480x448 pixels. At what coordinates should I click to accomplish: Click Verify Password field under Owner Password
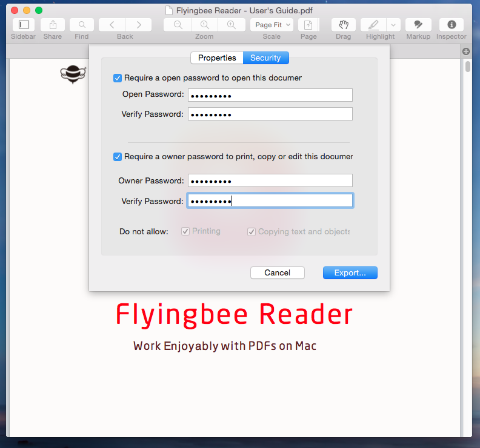tap(270, 200)
